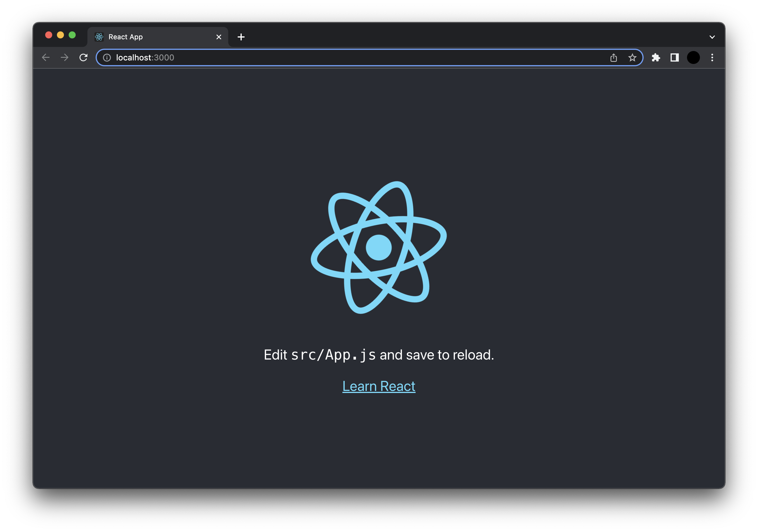Click the page reload icon
This screenshot has height=532, width=758.
(x=84, y=57)
